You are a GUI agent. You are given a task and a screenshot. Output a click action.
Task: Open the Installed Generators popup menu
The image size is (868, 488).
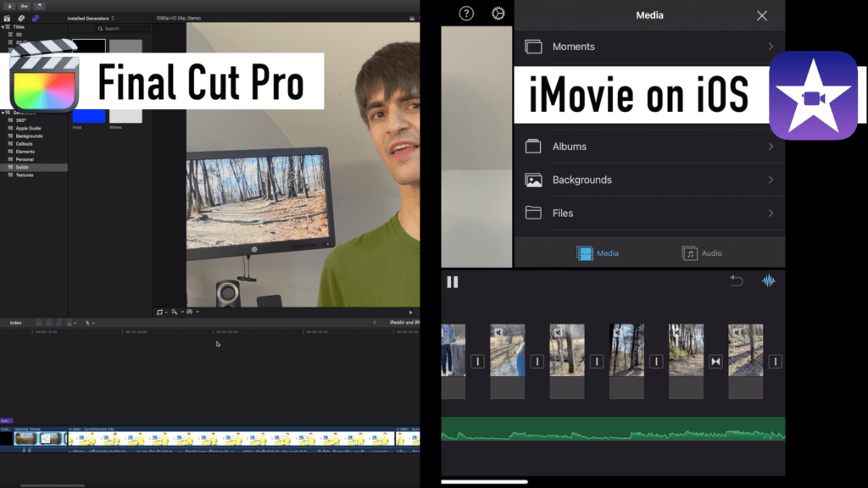coord(91,19)
